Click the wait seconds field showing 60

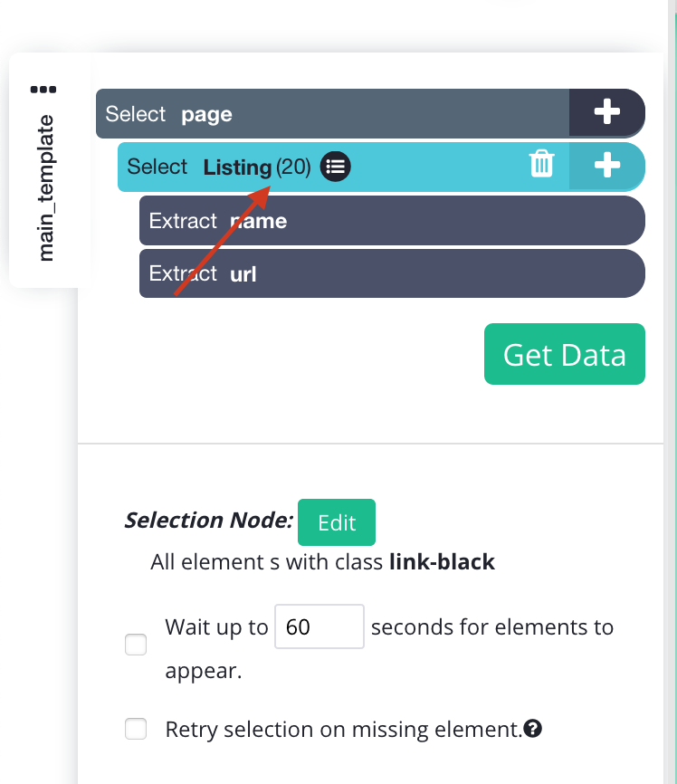[319, 626]
